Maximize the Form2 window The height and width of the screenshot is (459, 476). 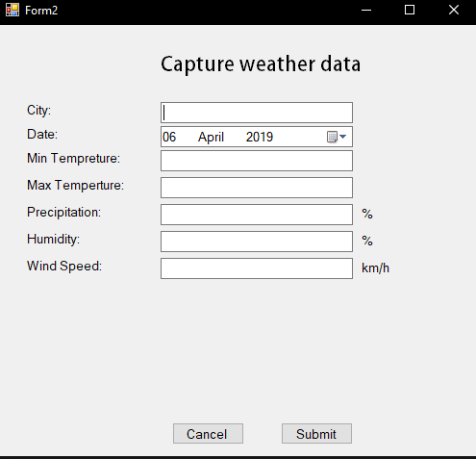pyautogui.click(x=410, y=10)
